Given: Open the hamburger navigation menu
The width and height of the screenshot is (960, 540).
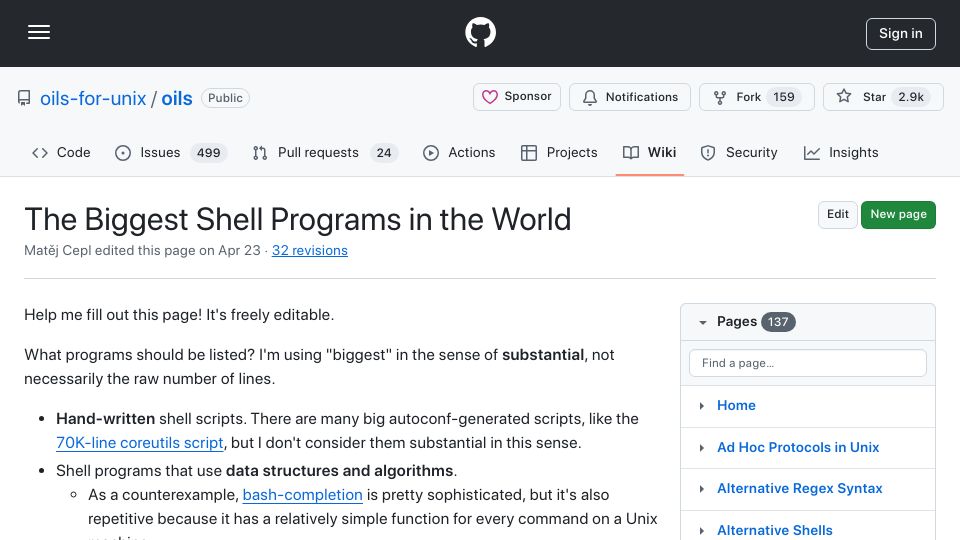Looking at the screenshot, I should pyautogui.click(x=39, y=32).
